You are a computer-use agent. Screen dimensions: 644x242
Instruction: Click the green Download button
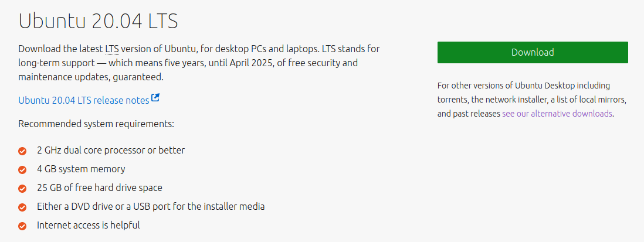533,53
